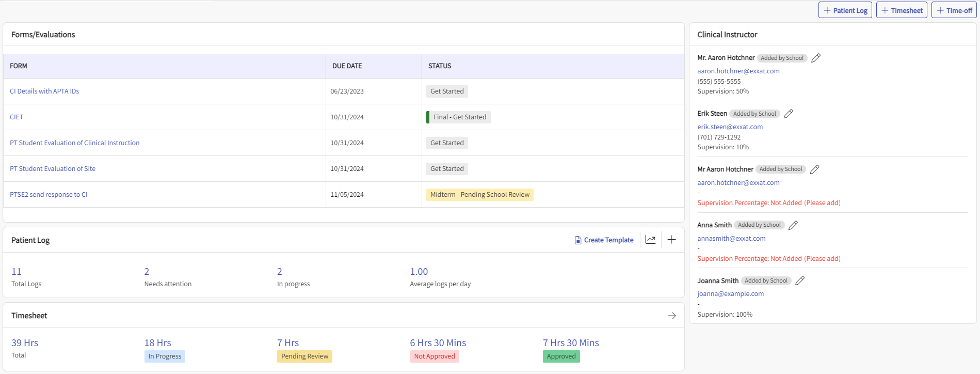Click Final - Get Started status badge
Image resolution: width=980 pixels, height=374 pixels.
(459, 117)
